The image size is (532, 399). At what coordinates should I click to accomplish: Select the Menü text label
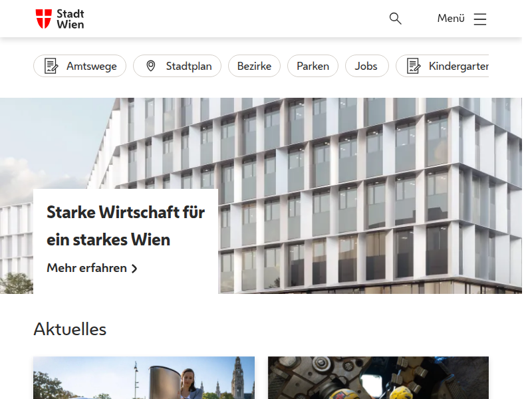[451, 19]
